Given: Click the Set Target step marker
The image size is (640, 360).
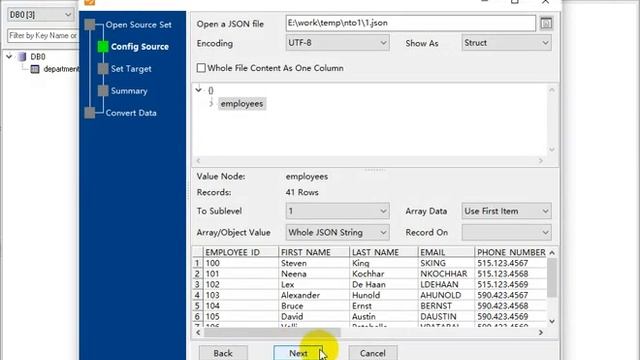Looking at the screenshot, I should tap(103, 69).
